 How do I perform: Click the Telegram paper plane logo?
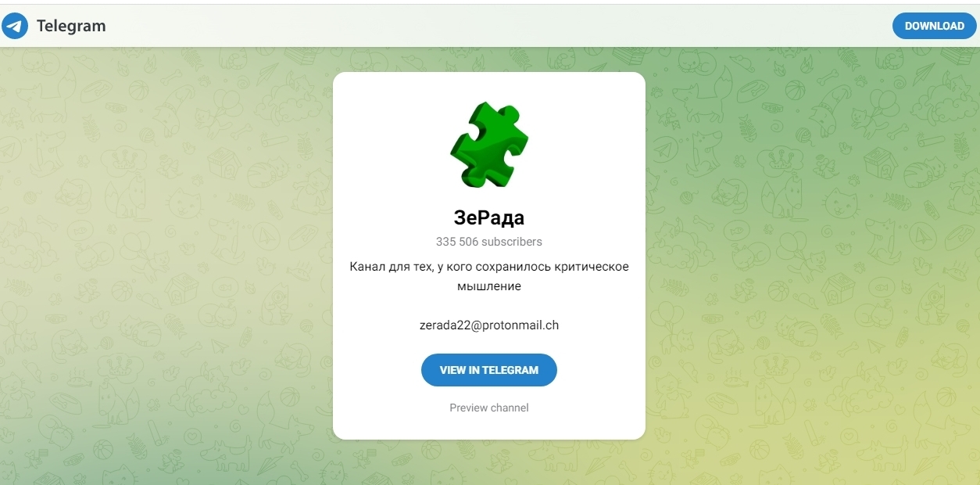15,26
